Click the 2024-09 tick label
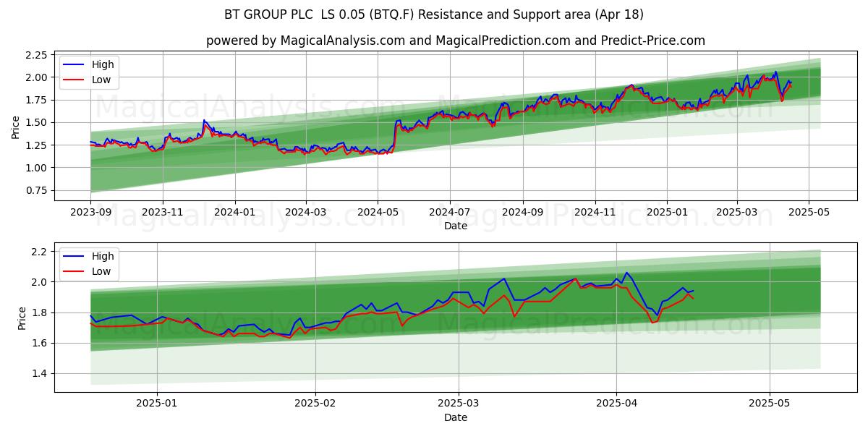The height and width of the screenshot is (434, 868). pyautogui.click(x=523, y=212)
